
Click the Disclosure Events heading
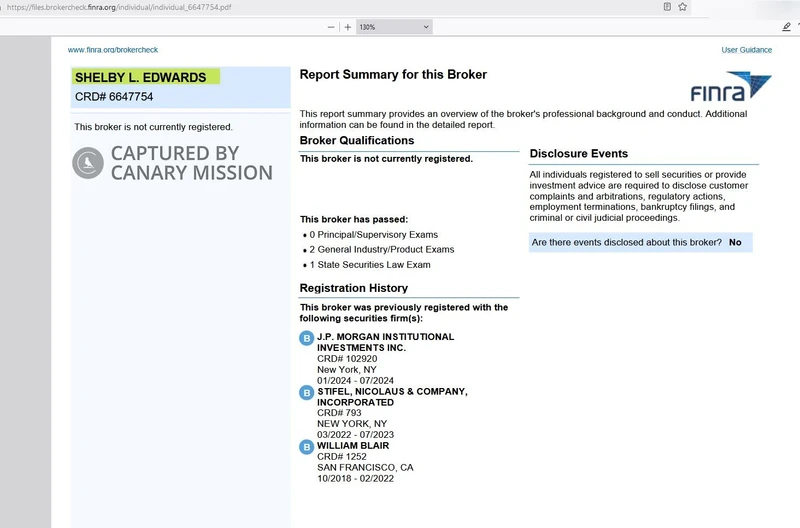click(579, 154)
